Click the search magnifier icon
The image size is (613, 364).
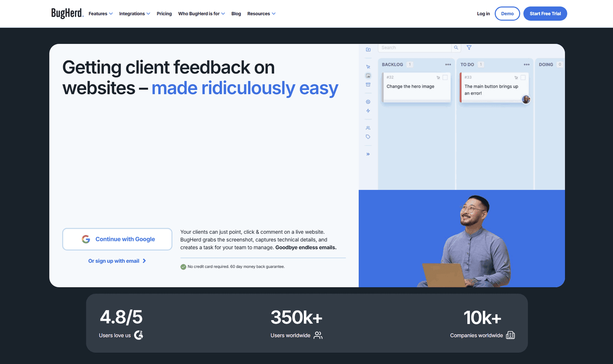(x=456, y=48)
